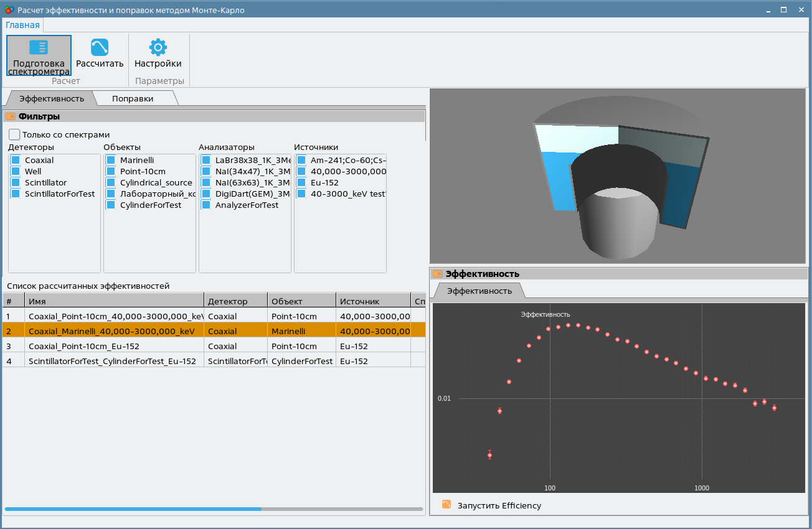812x529 pixels.
Task: Open the Главная ribbon tab
Action: click(22, 25)
